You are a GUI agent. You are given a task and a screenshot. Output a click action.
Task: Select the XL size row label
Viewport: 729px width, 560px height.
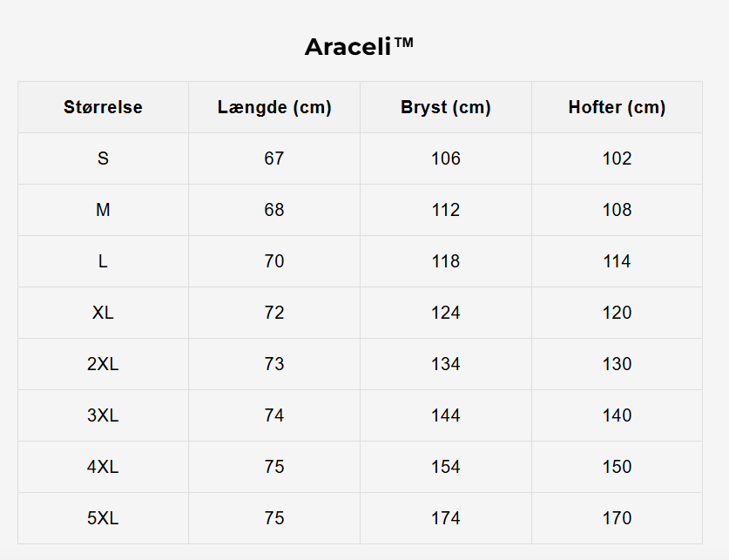click(x=103, y=313)
